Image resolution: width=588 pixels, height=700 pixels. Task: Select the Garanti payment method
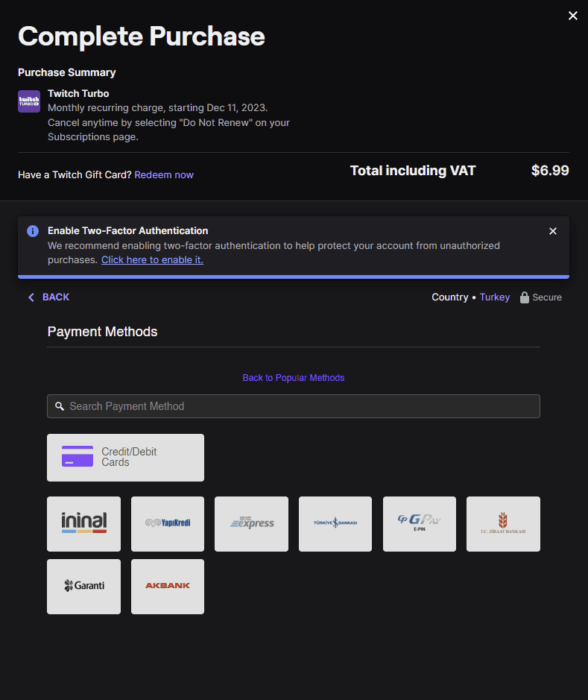[x=84, y=587]
